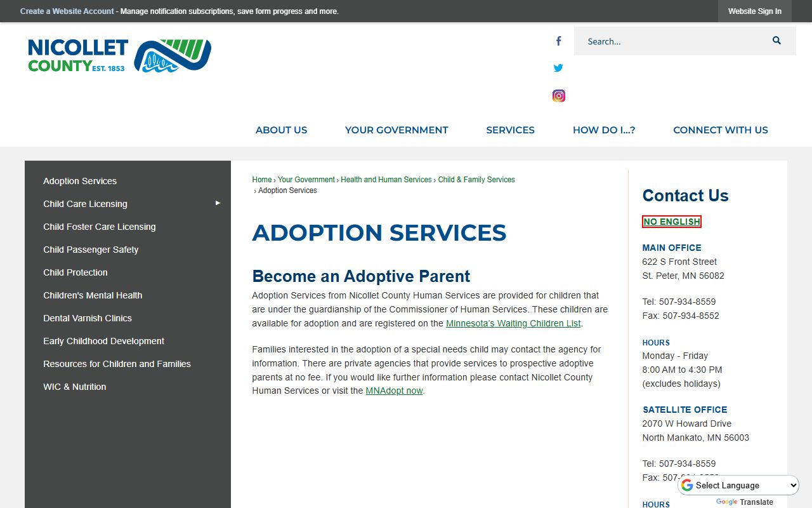
Task: Open the MNAdopt now link
Action: click(x=394, y=391)
